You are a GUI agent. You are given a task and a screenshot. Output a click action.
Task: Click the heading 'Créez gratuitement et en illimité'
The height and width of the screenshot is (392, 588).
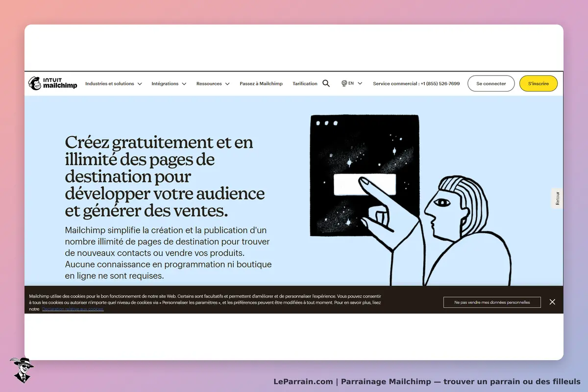tap(165, 176)
